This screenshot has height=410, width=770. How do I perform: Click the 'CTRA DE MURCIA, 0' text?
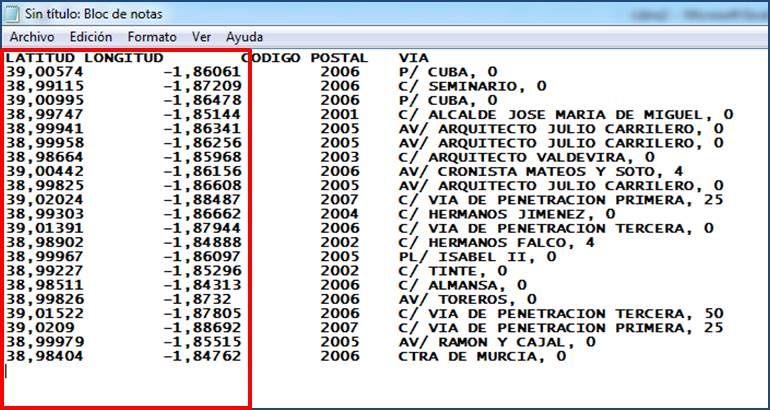481,355
